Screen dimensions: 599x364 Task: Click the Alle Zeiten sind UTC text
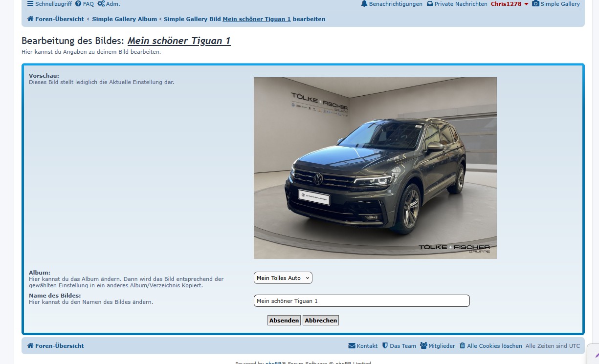(x=553, y=346)
